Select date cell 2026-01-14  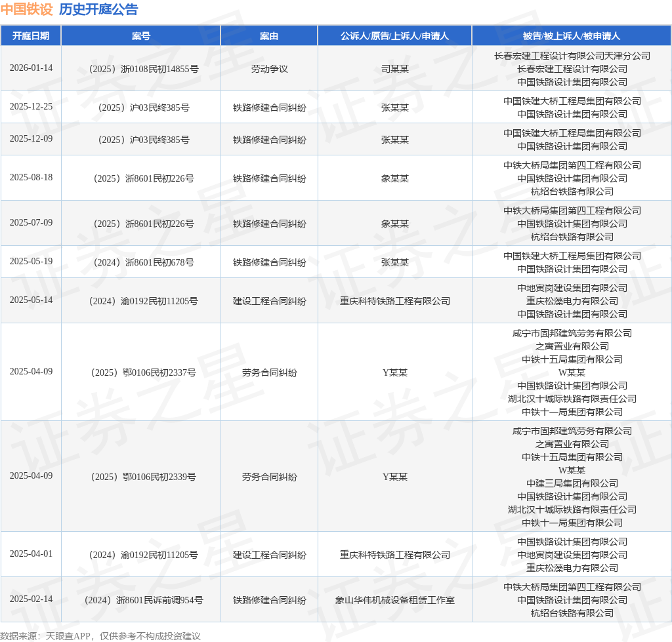(31, 68)
